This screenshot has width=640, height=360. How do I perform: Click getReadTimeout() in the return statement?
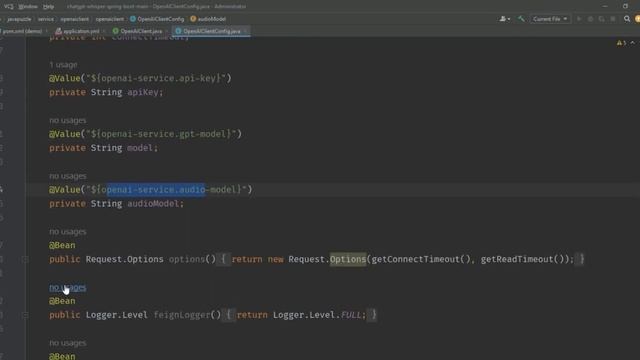pos(522,259)
